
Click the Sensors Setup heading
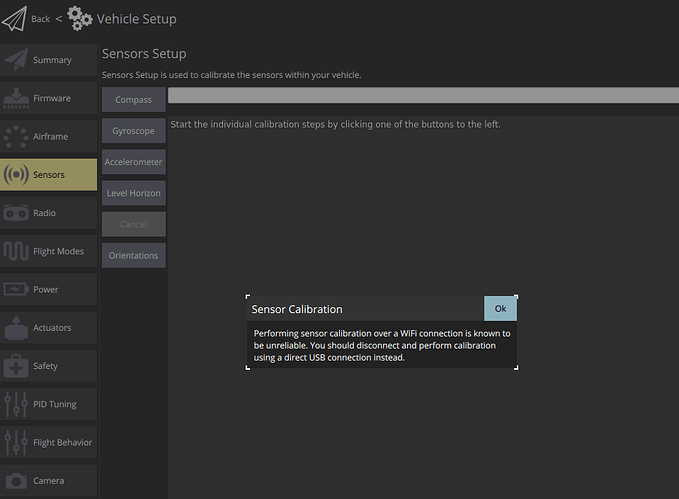click(x=144, y=54)
